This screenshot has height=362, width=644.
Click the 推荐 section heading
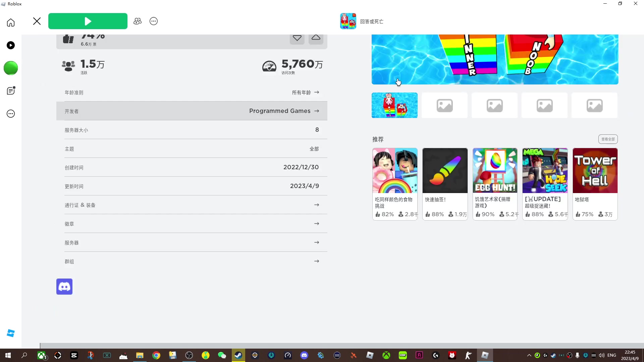(378, 139)
